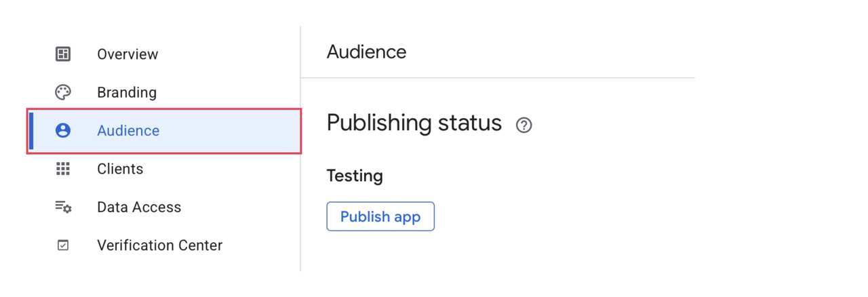The height and width of the screenshot is (297, 868).
Task: Open the Clients text label
Action: click(x=120, y=169)
